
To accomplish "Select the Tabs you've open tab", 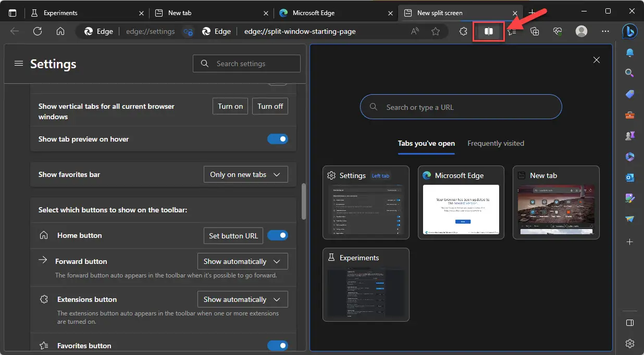I will coord(426,144).
